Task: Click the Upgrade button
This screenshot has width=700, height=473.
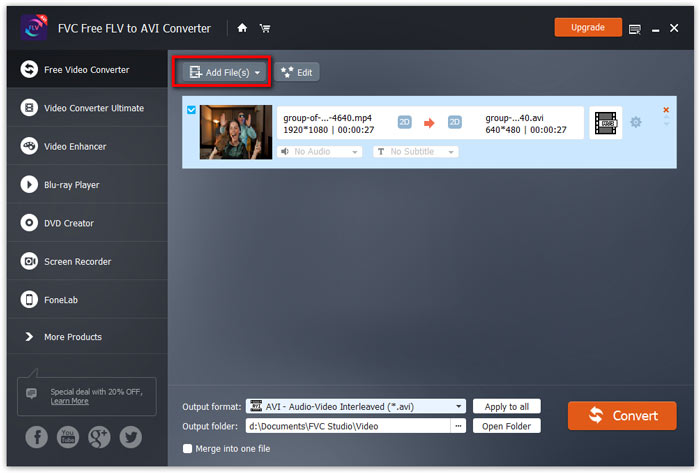Action: [x=588, y=27]
